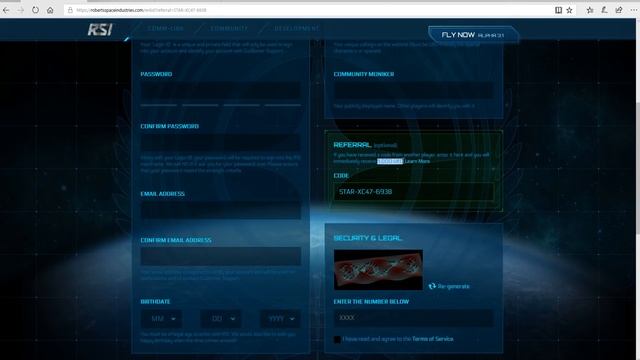Viewport: 640px width, 360px height.
Task: Open the favorites hub icon
Action: [x=590, y=10]
